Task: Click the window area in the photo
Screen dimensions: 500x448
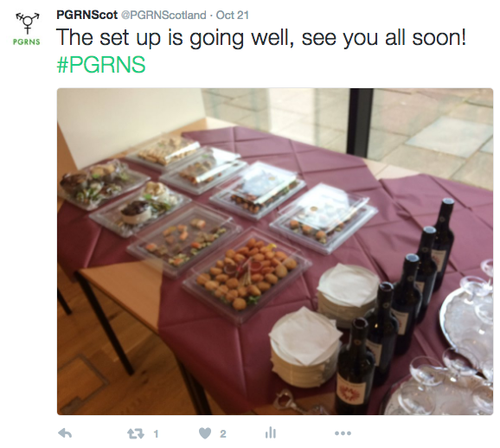Action: tap(348, 127)
